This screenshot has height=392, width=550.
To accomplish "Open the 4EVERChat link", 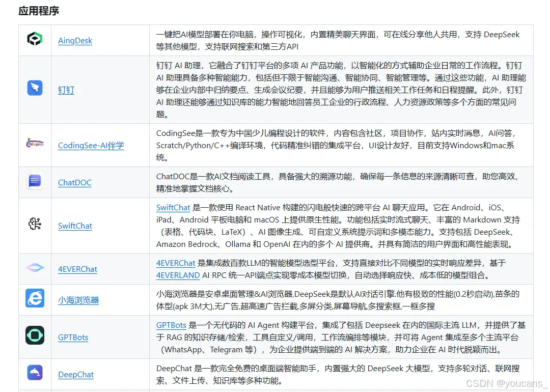I will (x=77, y=269).
